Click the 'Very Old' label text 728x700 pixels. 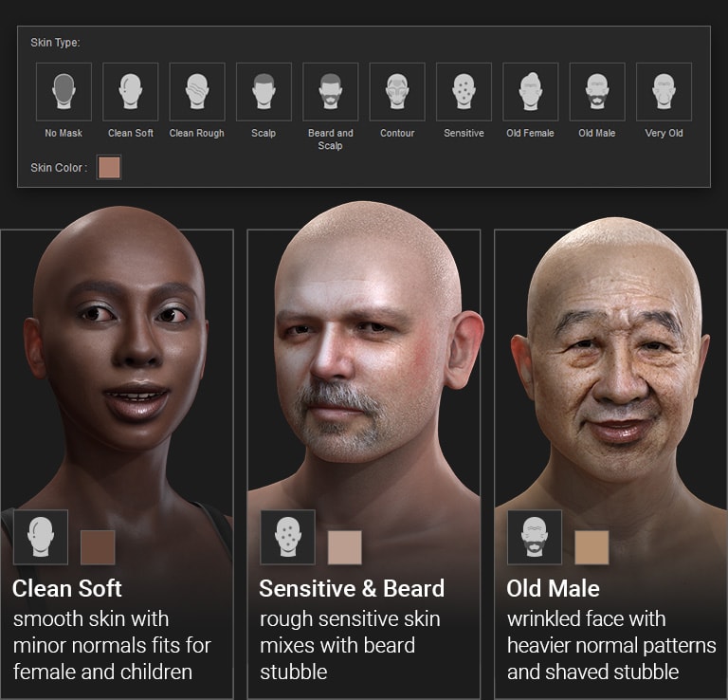coord(664,133)
